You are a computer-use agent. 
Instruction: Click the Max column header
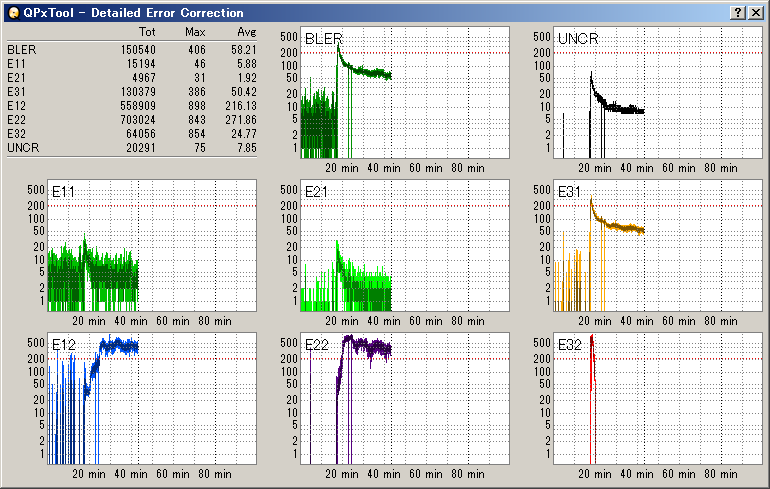click(x=195, y=33)
